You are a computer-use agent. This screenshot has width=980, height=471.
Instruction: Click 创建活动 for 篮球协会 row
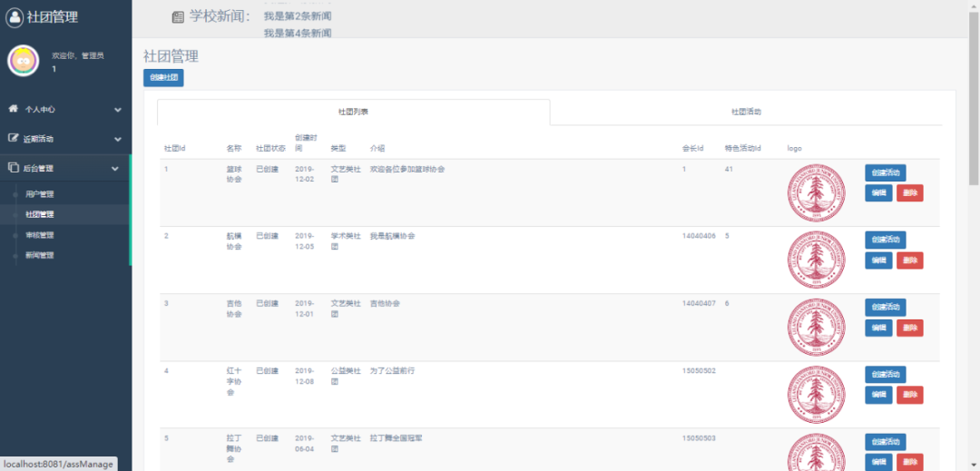click(886, 172)
